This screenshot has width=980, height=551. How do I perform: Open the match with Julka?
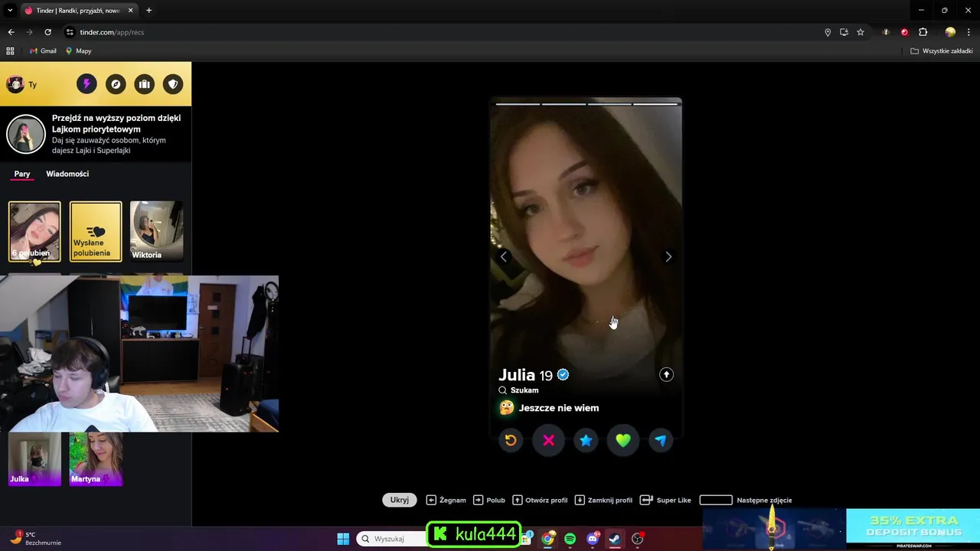(x=34, y=458)
